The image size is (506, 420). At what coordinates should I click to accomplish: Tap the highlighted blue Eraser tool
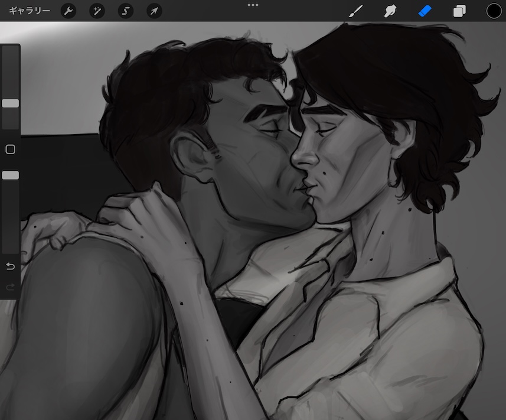coord(425,11)
